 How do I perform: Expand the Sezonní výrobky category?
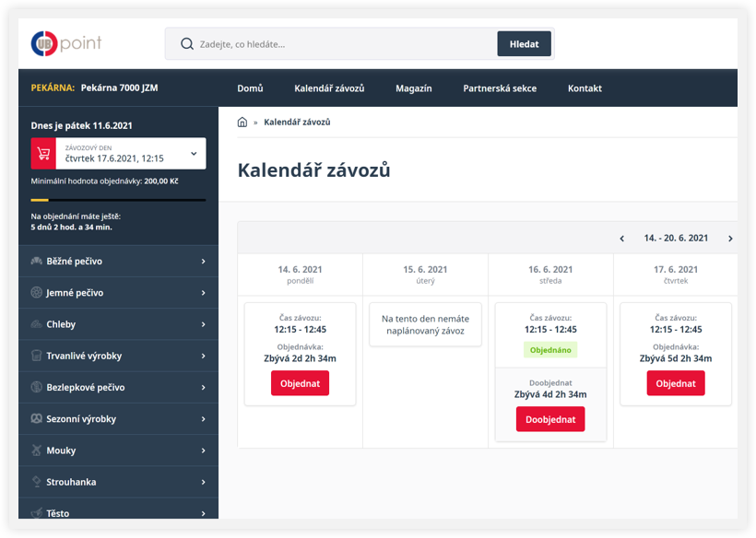pyautogui.click(x=203, y=419)
